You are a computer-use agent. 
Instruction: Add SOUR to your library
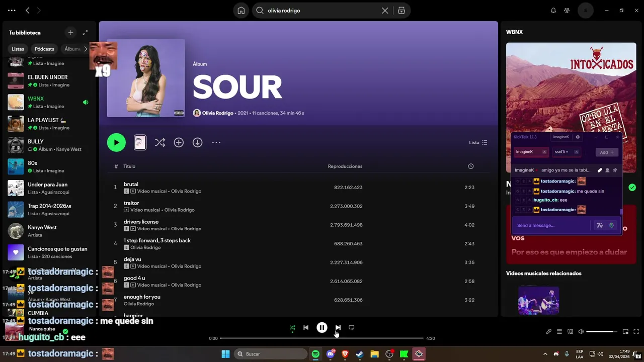click(179, 143)
